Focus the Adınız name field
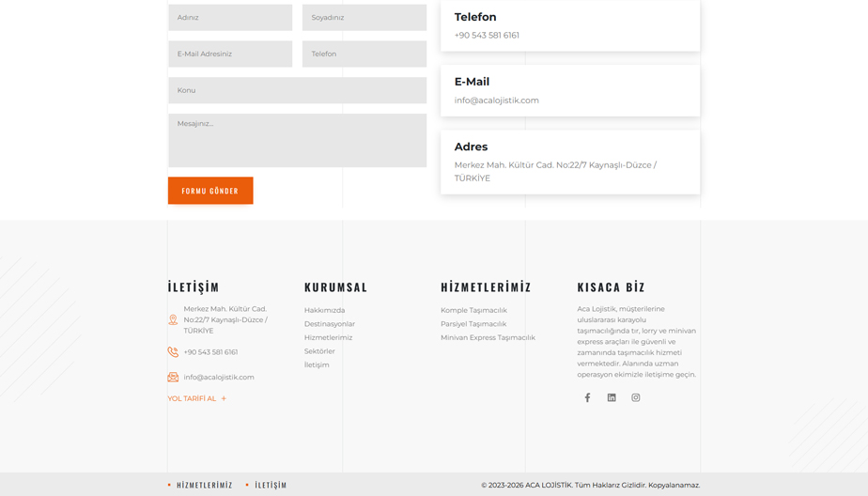This screenshot has width=868, height=496. pos(230,17)
